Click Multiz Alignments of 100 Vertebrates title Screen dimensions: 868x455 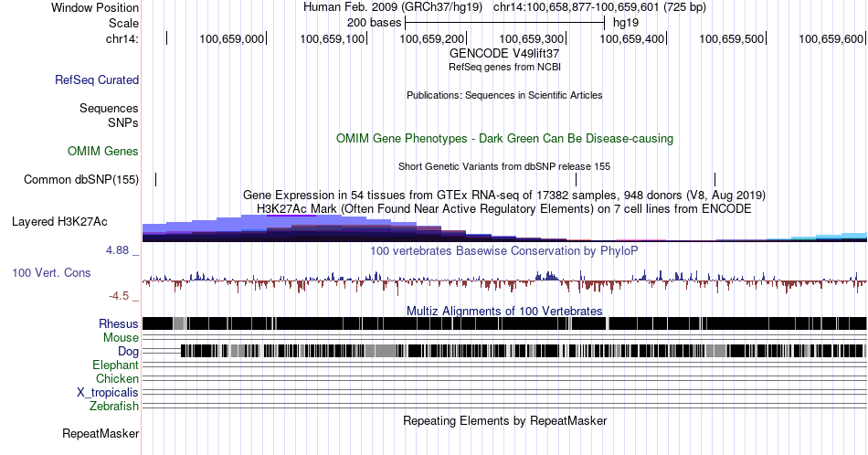click(x=504, y=311)
